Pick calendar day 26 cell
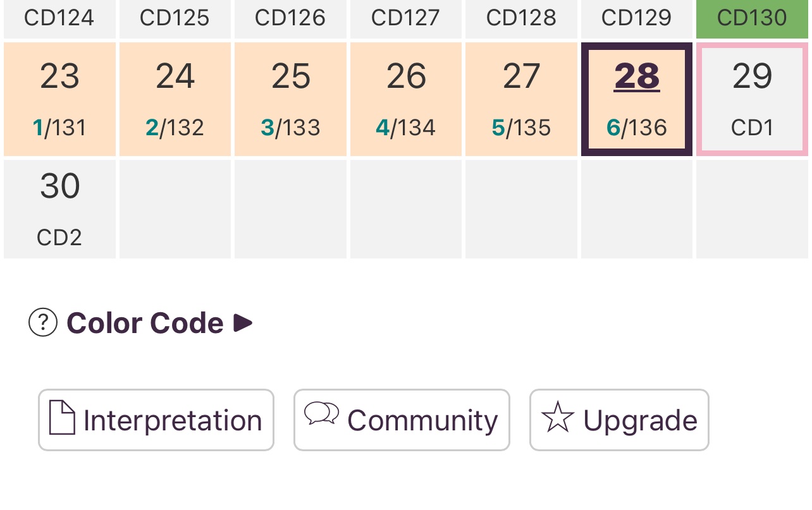 point(406,99)
